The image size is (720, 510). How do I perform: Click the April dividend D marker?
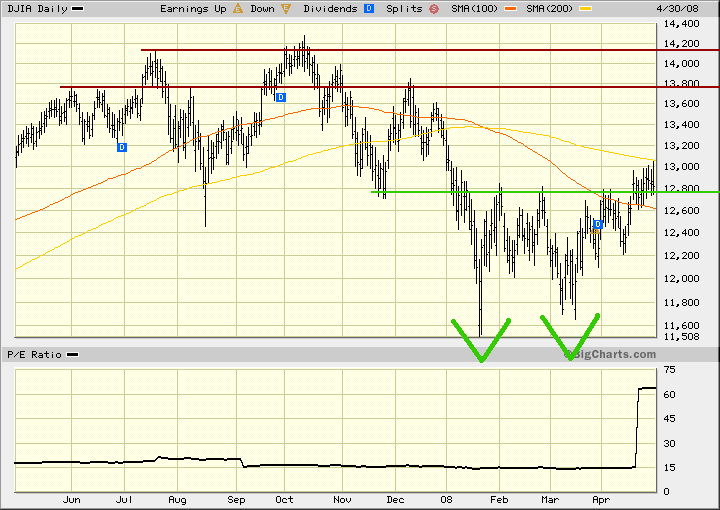[598, 224]
